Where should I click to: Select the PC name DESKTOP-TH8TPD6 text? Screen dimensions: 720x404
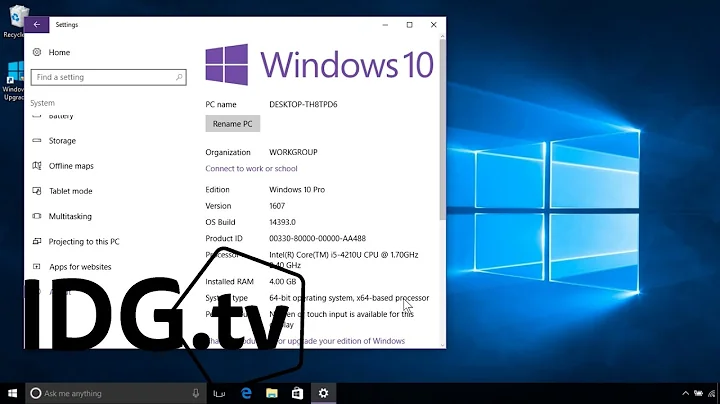(303, 105)
